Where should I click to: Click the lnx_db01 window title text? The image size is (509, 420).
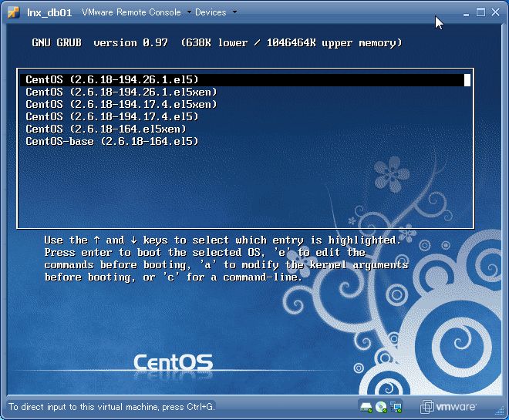[49, 12]
